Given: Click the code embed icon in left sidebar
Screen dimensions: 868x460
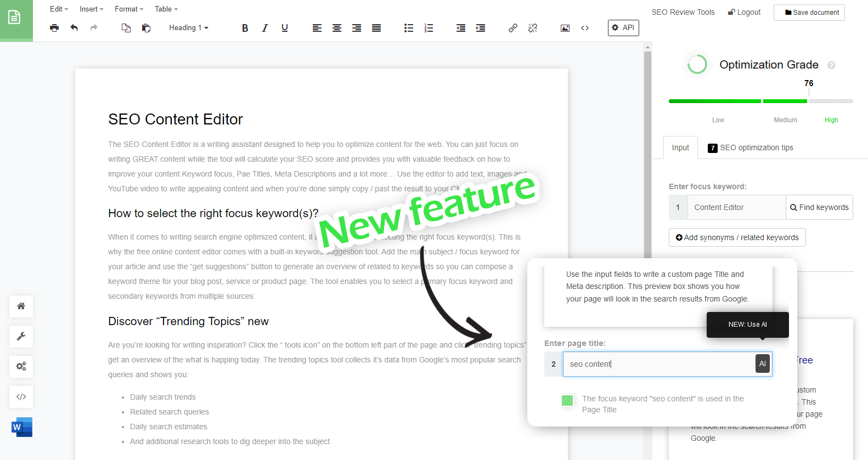Looking at the screenshot, I should coord(21,396).
